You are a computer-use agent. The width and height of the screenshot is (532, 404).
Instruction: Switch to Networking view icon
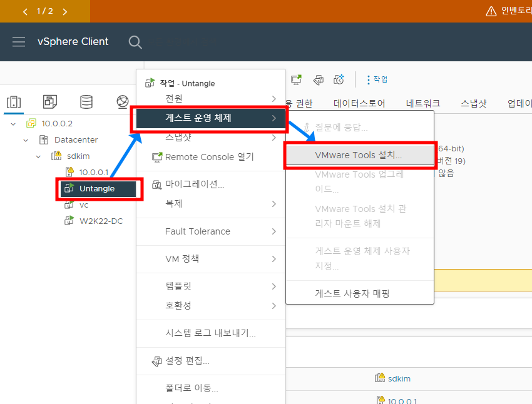[123, 102]
